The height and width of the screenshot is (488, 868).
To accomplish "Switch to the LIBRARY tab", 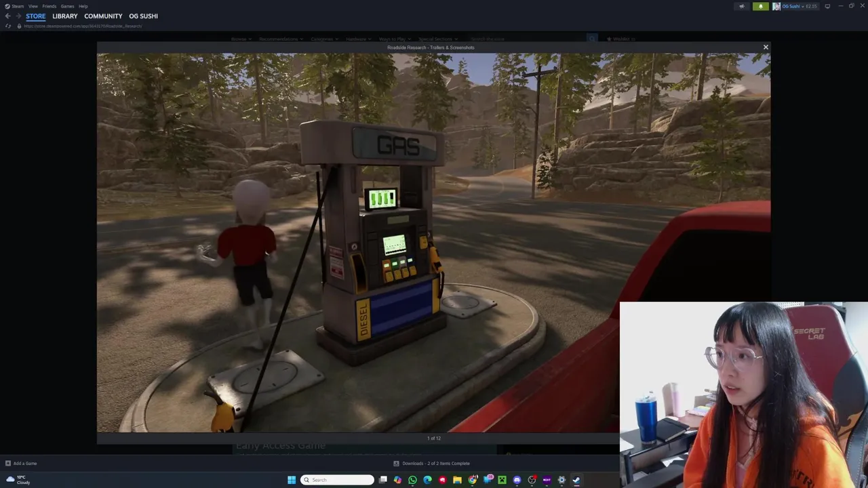I will pyautogui.click(x=65, y=16).
